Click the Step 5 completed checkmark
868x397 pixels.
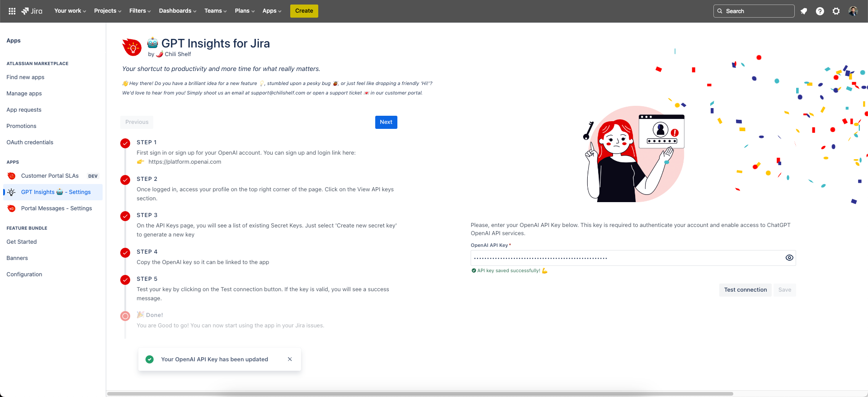[125, 280]
